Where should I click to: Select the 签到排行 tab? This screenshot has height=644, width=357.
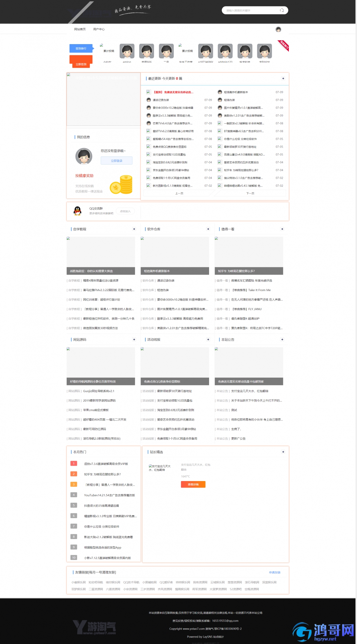[81, 48]
